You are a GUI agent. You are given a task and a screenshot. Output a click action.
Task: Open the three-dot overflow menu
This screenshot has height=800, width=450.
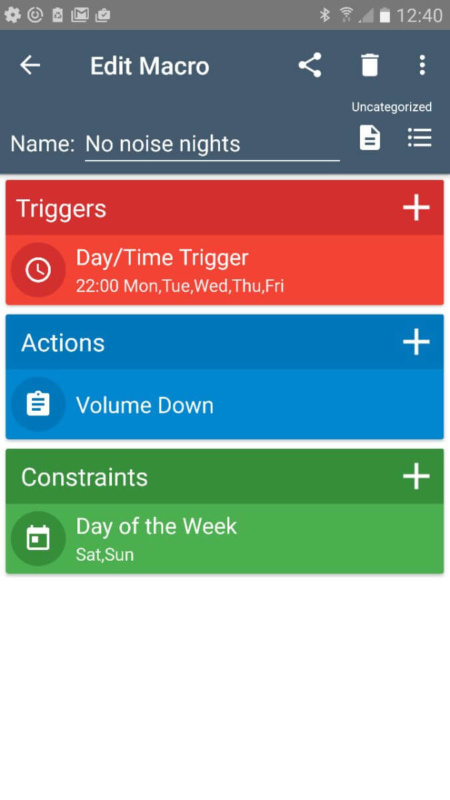click(422, 65)
